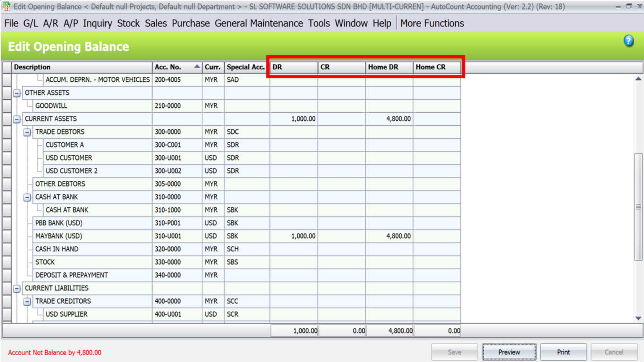Collapse the CURRENT ASSETS group
644x362 pixels.
pos(17,119)
